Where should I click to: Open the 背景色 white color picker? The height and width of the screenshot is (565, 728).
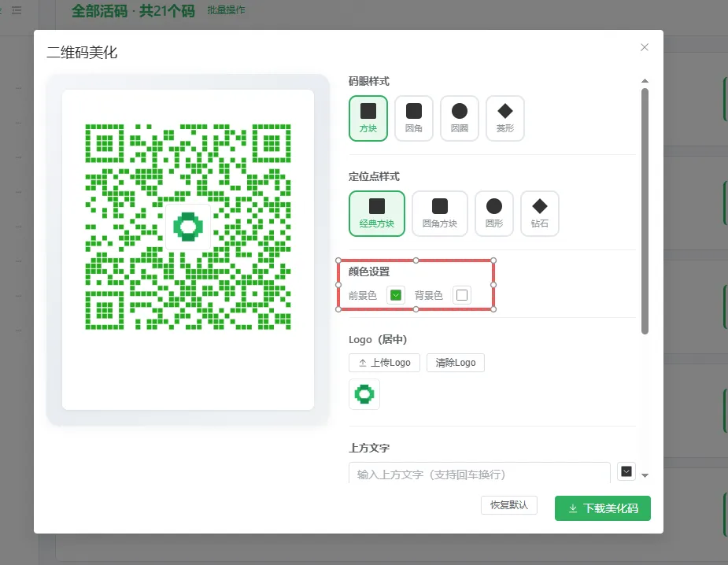(462, 295)
